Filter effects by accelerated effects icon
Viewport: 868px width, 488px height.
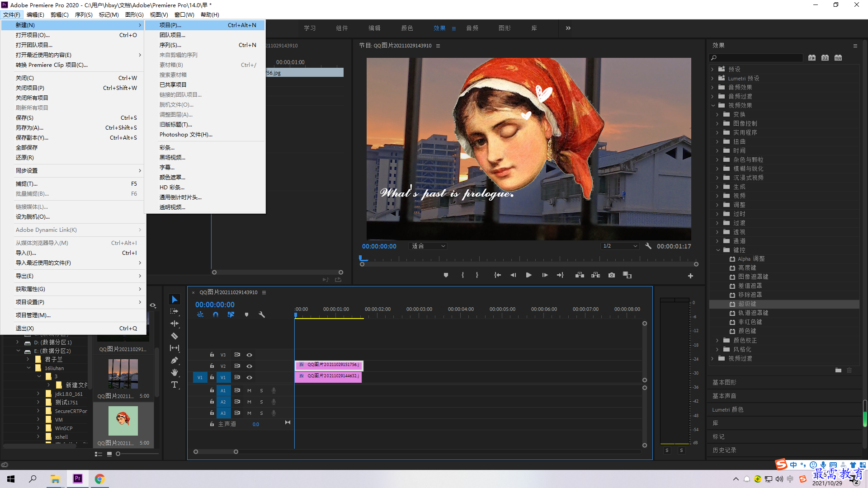click(x=812, y=58)
